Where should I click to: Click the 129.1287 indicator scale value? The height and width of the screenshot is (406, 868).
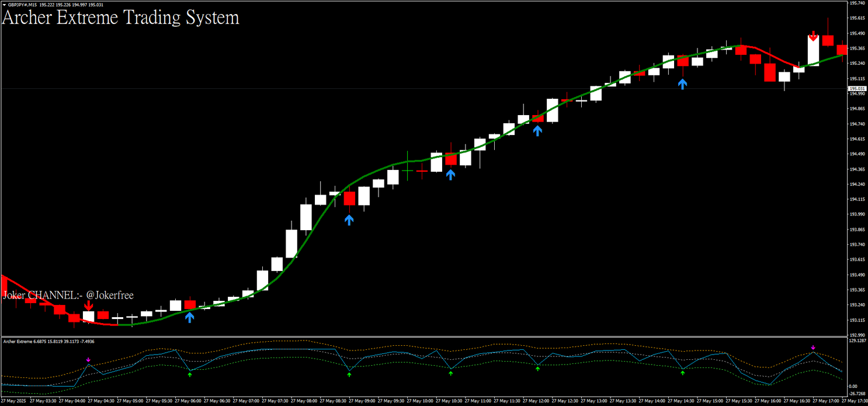[x=857, y=340]
